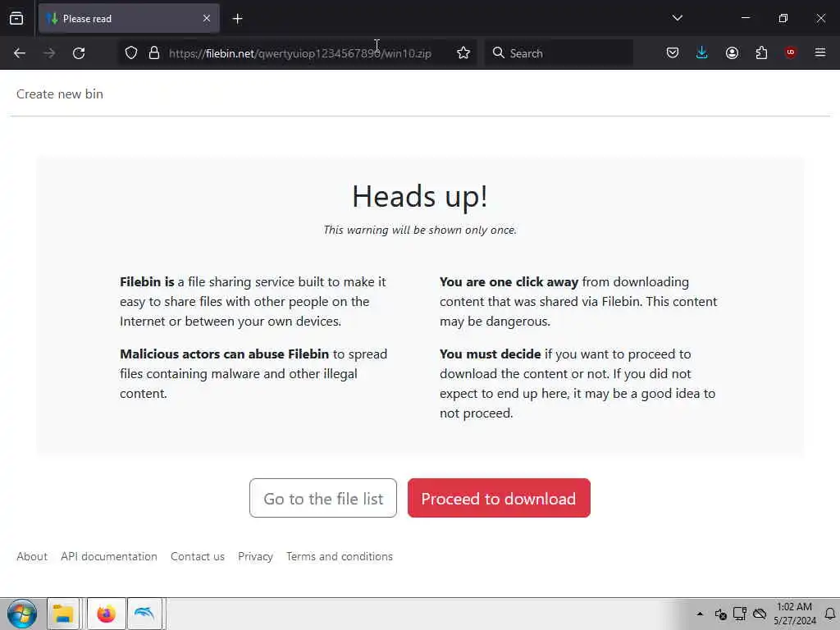Open the Windows Start button
840x630 pixels.
(x=22, y=614)
